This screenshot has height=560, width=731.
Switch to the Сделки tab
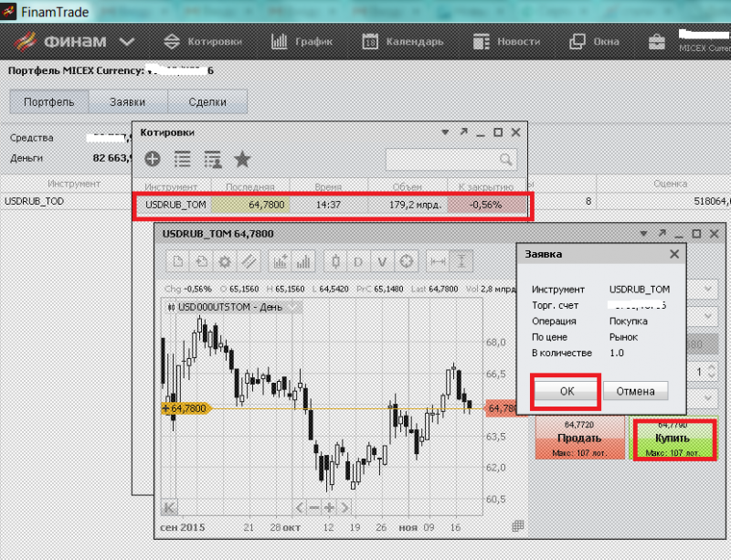point(207,101)
